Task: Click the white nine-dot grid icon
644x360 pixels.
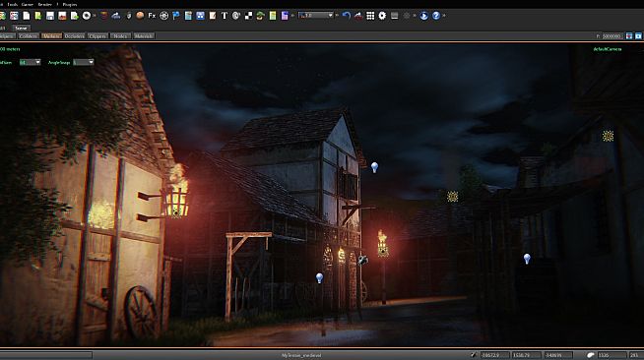Action: tap(370, 16)
